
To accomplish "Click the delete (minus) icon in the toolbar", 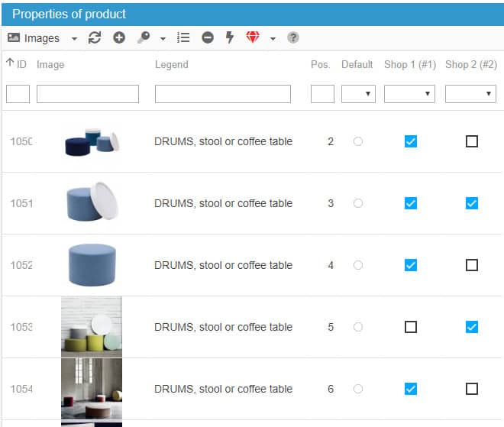I will 208,37.
